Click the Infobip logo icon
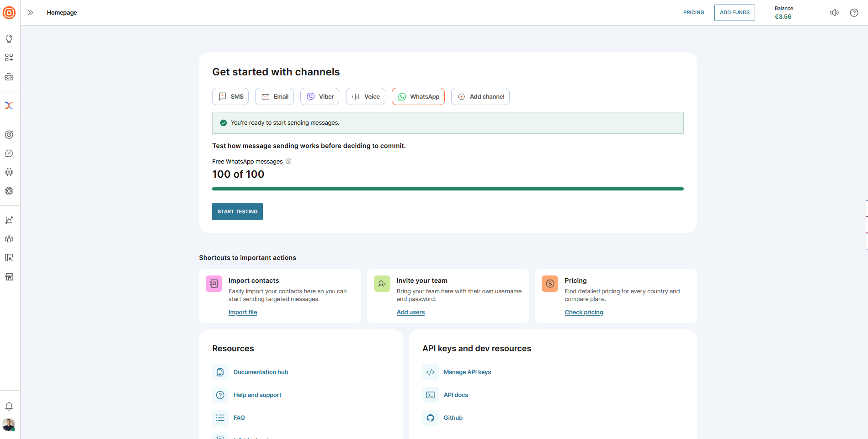 [9, 13]
